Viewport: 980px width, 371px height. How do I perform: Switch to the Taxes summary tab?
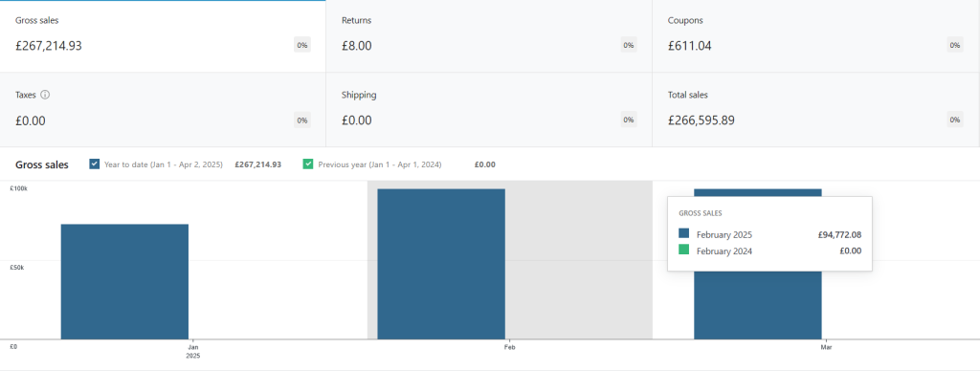tap(163, 110)
